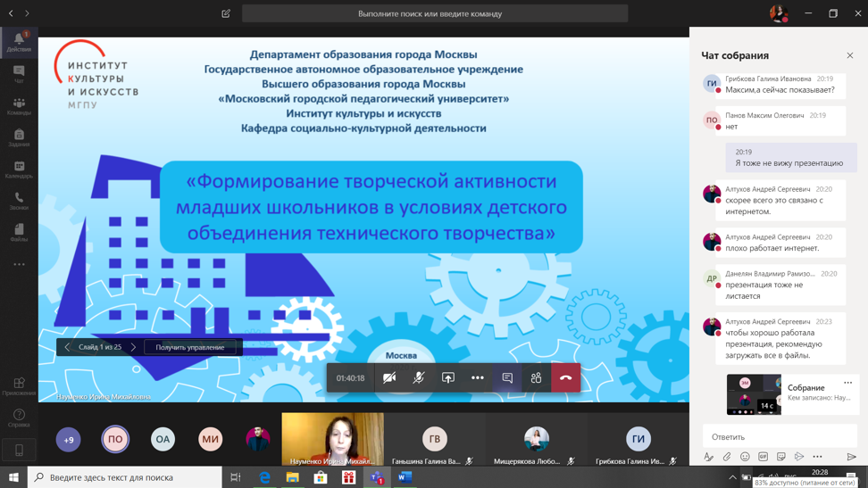Viewport: 868px width, 488px height.
Task: Open Microsoft Store from taskbar
Action: (321, 477)
